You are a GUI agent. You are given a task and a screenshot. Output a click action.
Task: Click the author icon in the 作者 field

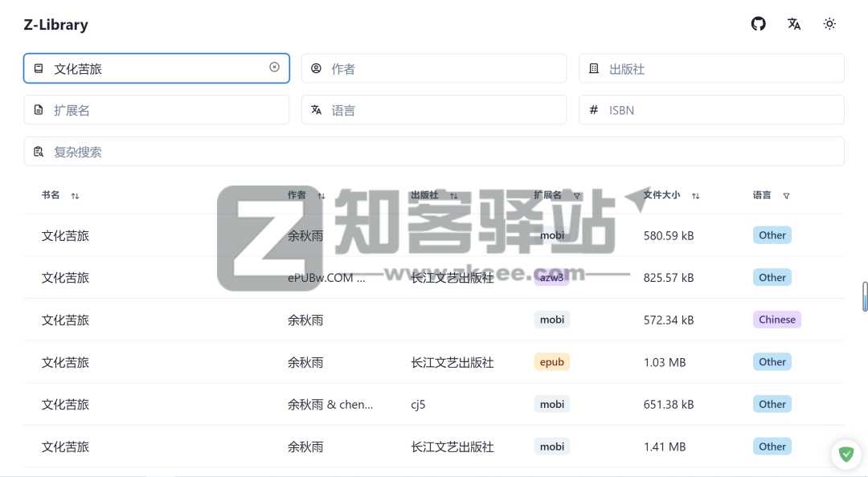[x=316, y=68]
